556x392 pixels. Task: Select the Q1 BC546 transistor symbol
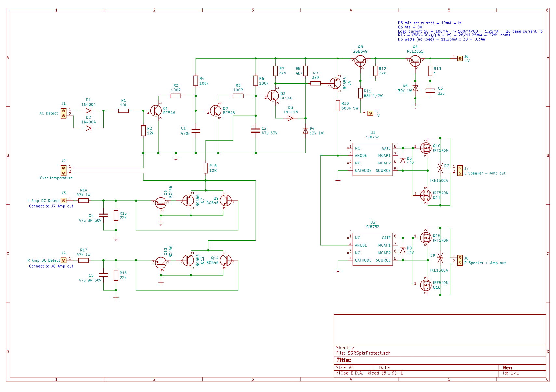(x=156, y=111)
